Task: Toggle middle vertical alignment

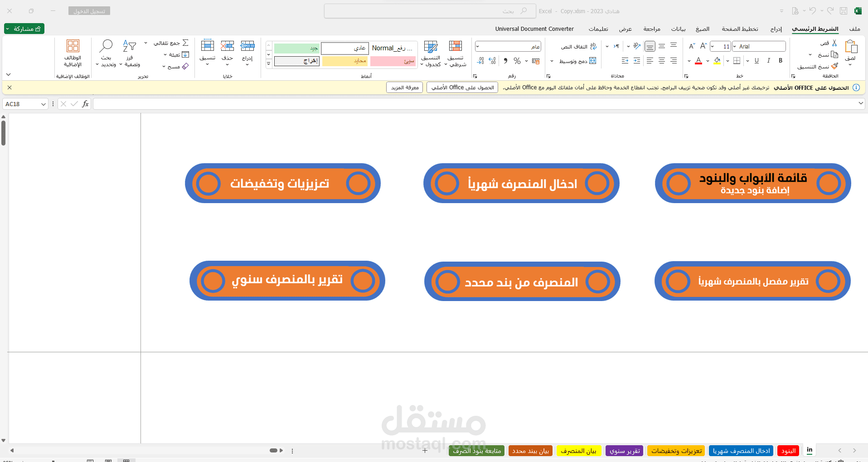Action: [x=662, y=46]
